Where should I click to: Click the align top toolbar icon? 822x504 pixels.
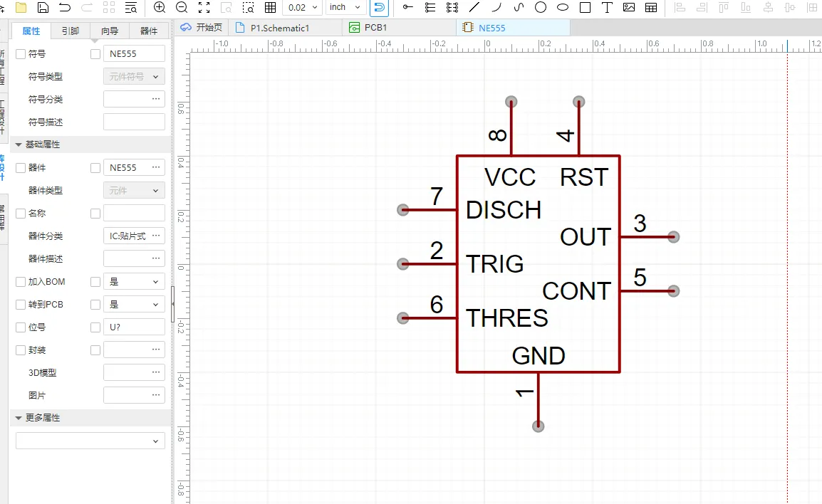coord(724,7)
